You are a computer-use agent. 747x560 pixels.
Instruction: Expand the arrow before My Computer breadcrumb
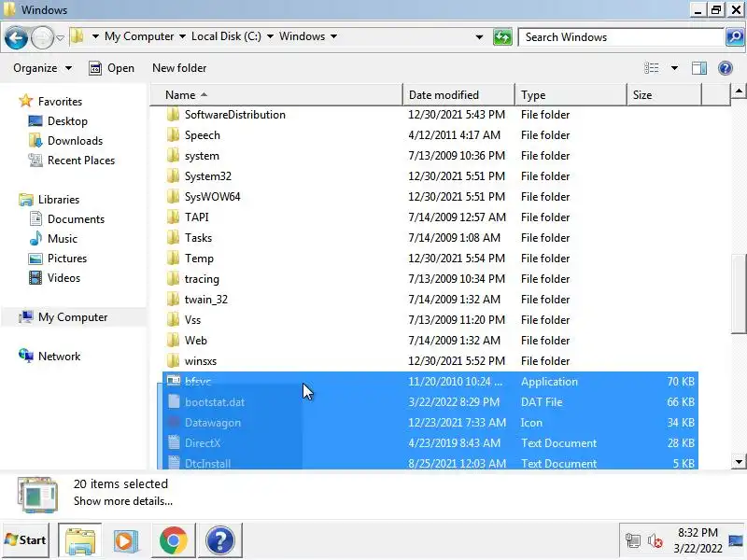(95, 36)
